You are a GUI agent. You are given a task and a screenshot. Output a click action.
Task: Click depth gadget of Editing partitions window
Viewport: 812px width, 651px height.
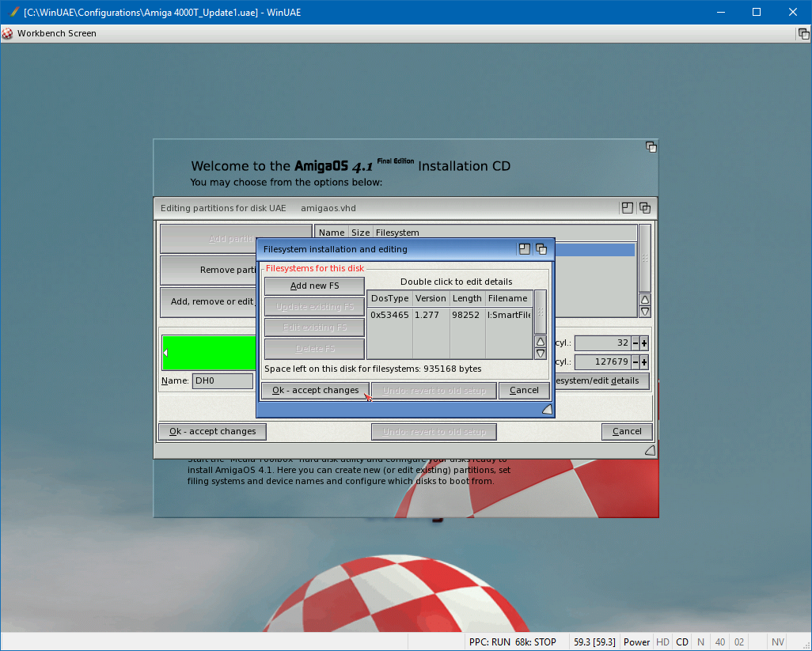(645, 208)
